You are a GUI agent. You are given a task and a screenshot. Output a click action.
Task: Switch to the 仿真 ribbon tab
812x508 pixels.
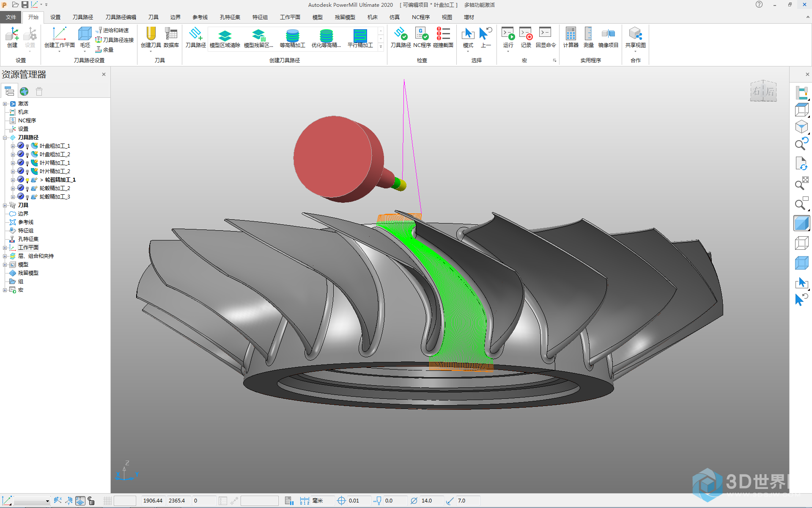click(395, 17)
